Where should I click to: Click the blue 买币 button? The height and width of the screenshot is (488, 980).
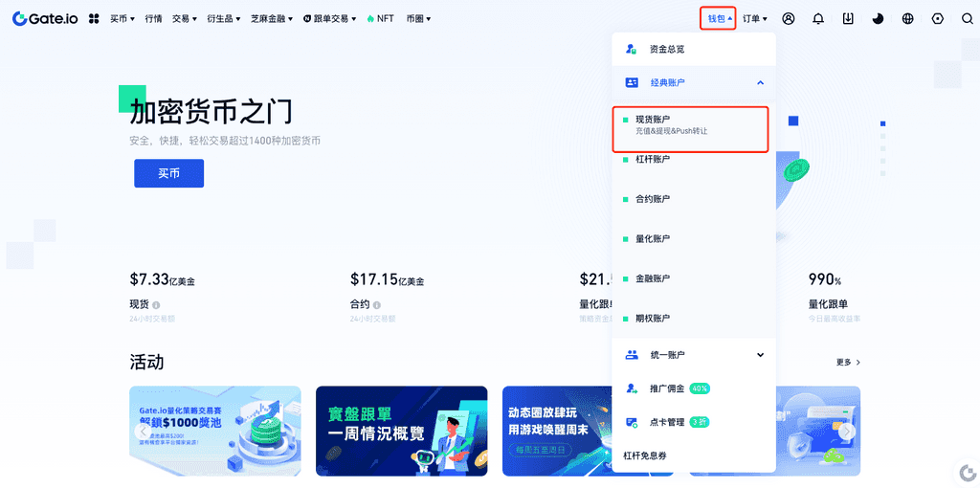(168, 173)
